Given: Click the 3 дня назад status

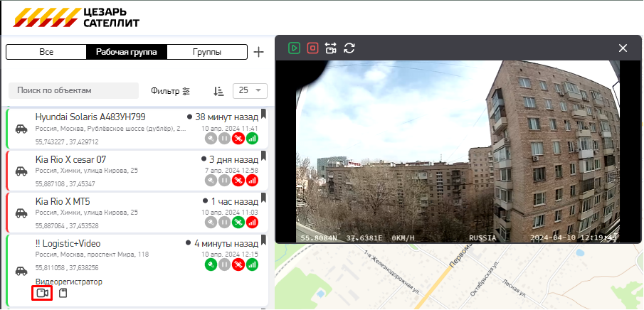Looking at the screenshot, I should (233, 159).
